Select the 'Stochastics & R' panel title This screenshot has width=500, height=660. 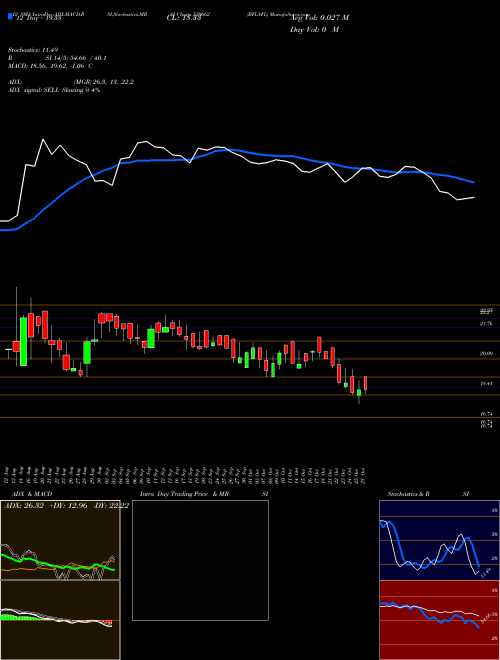pyautogui.click(x=409, y=494)
